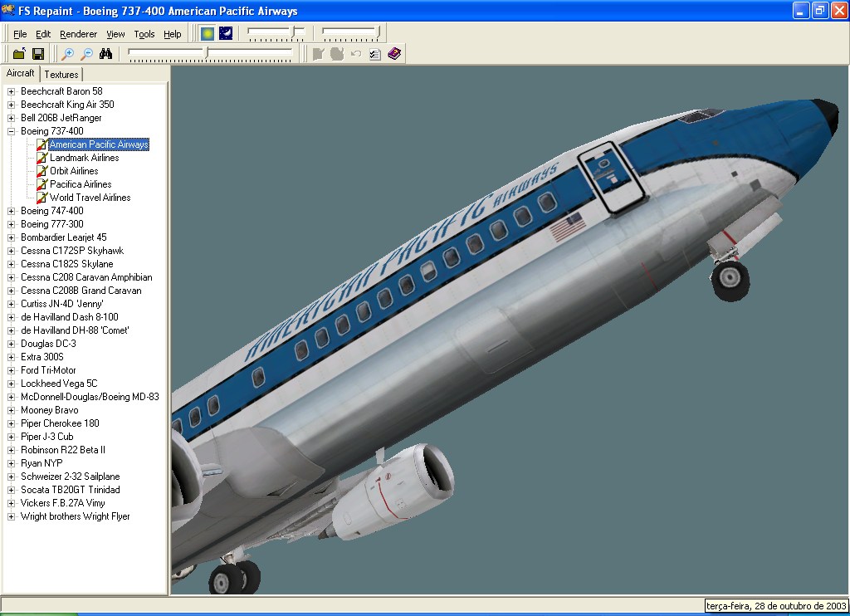Viewport: 850px width, 616px height.
Task: Click the FS Repaint title bar icon
Action: pos(7,10)
